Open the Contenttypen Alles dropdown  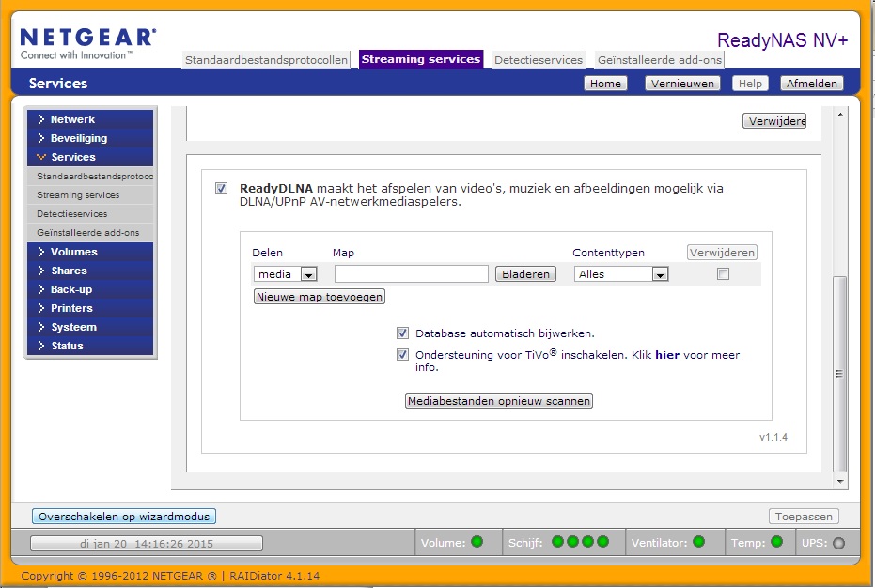click(660, 274)
